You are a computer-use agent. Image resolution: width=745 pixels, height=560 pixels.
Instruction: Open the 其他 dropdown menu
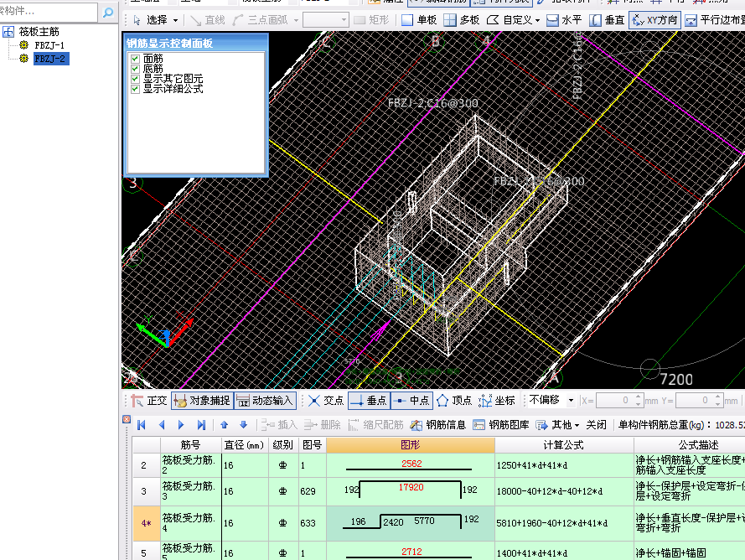pyautogui.click(x=558, y=425)
